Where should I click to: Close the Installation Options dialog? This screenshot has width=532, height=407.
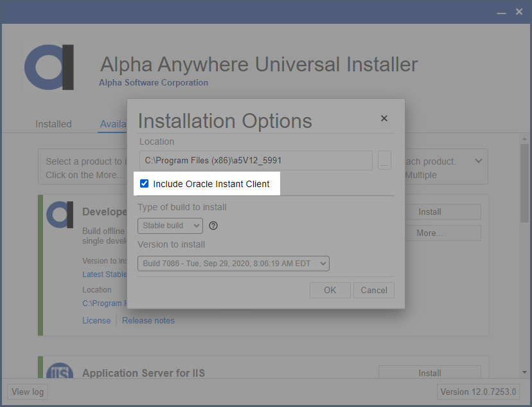tap(384, 118)
